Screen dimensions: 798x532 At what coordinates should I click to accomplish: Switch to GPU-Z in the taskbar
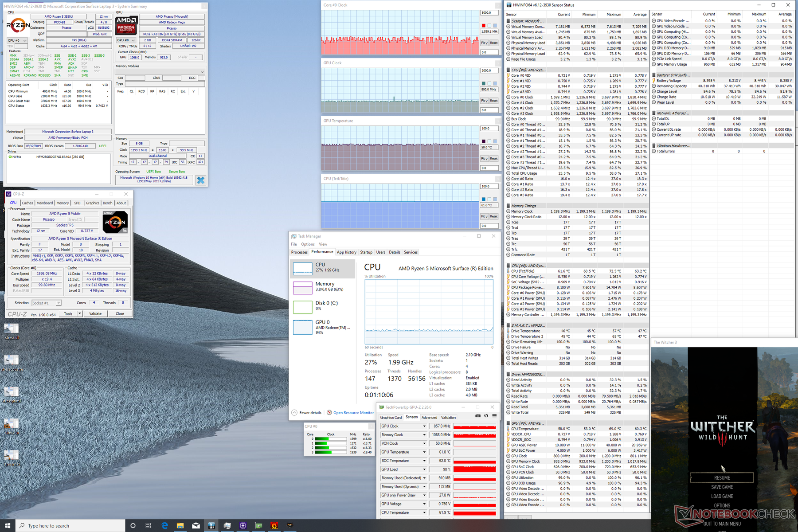tap(258, 526)
